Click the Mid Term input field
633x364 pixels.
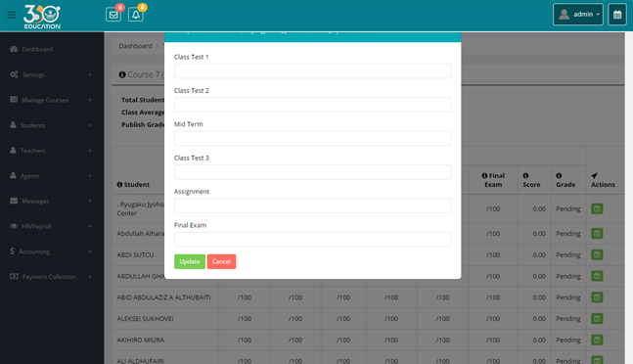(312, 138)
